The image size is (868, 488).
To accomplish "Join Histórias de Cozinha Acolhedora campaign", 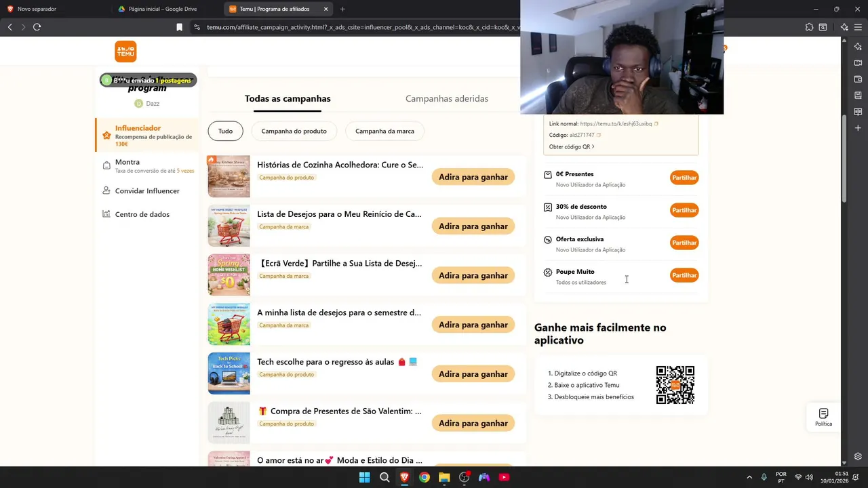I will click(473, 177).
